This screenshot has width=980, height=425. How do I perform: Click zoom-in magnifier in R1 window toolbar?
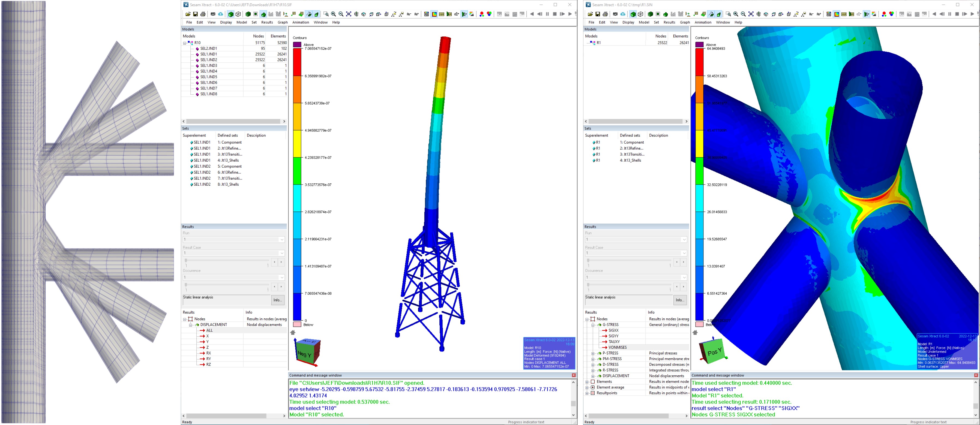pyautogui.click(x=736, y=14)
